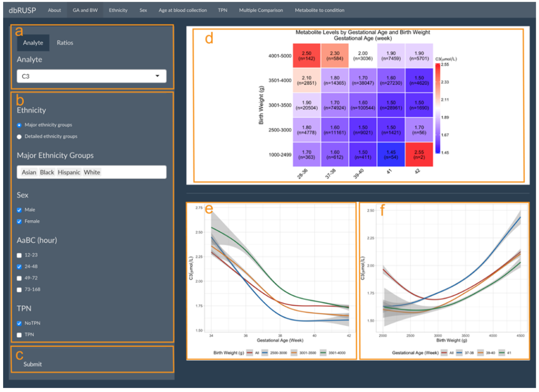Check the TPN checkbox
The height and width of the screenshot is (392, 539).
(19, 335)
